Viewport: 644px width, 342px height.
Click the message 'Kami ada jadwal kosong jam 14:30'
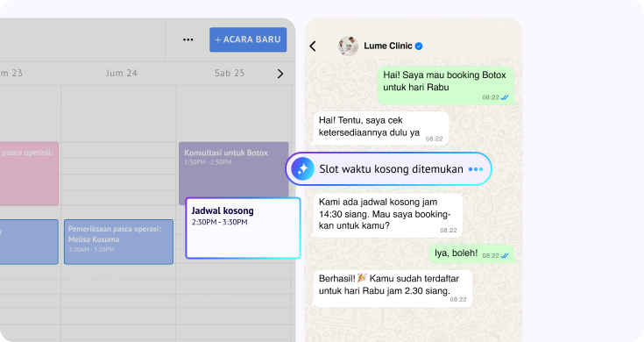pos(387,216)
